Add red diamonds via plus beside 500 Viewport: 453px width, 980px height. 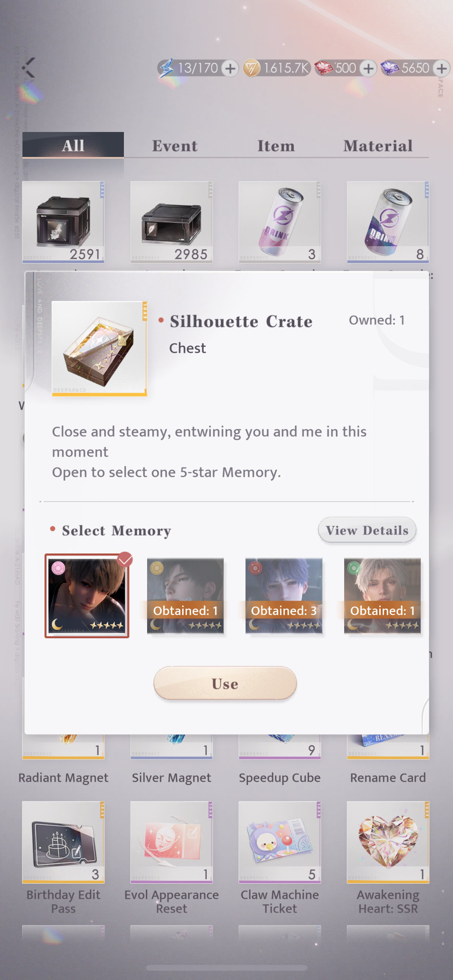click(x=368, y=69)
